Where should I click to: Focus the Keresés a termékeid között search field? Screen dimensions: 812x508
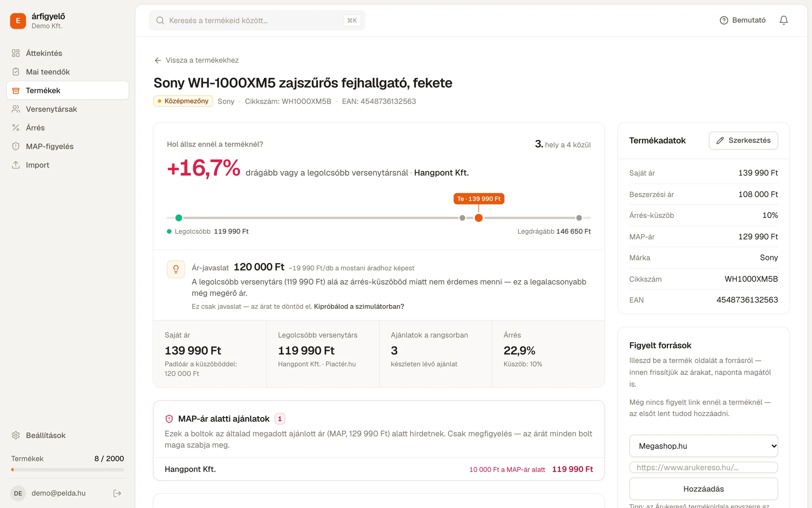click(x=257, y=20)
